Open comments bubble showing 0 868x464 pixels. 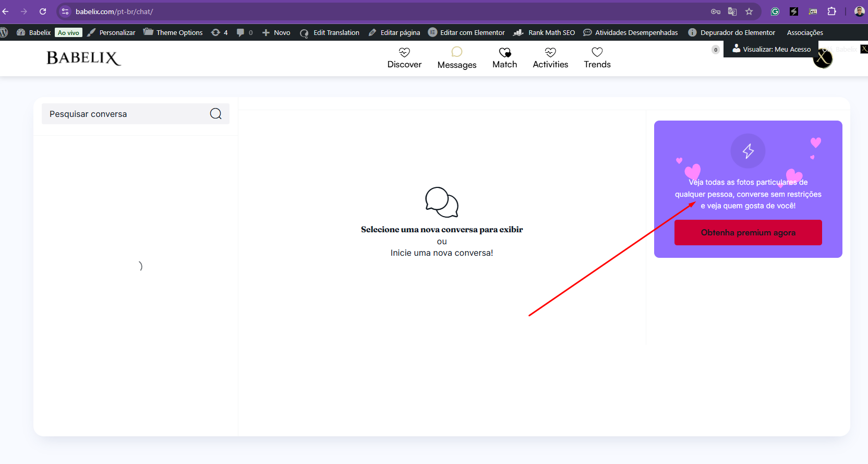[x=245, y=32]
